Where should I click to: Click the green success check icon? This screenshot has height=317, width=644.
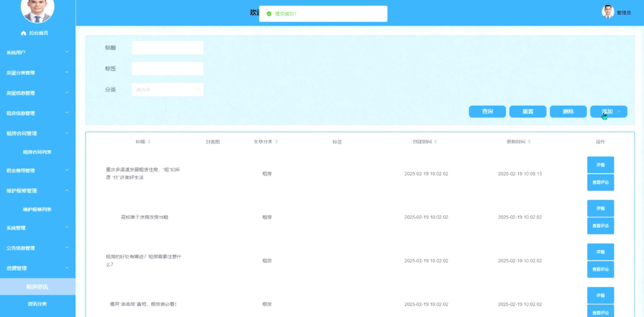[269, 14]
